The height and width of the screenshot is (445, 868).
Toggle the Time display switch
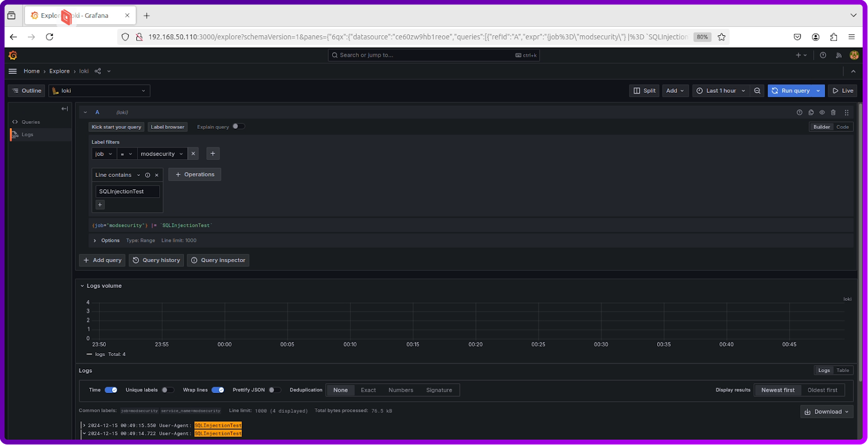[111, 390]
